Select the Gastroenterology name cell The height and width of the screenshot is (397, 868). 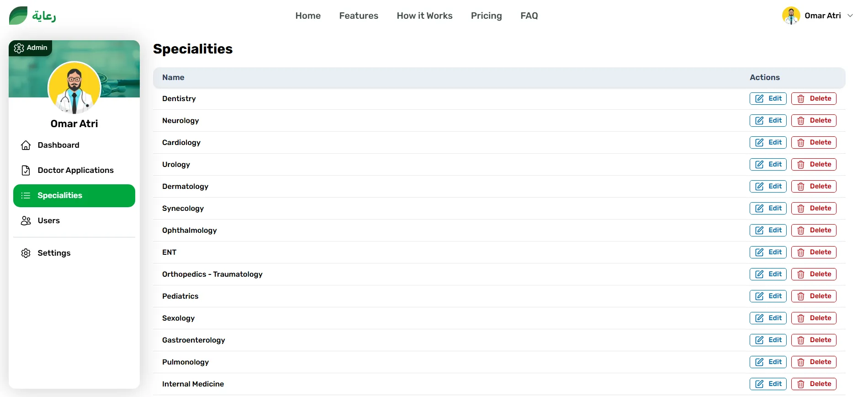click(193, 340)
